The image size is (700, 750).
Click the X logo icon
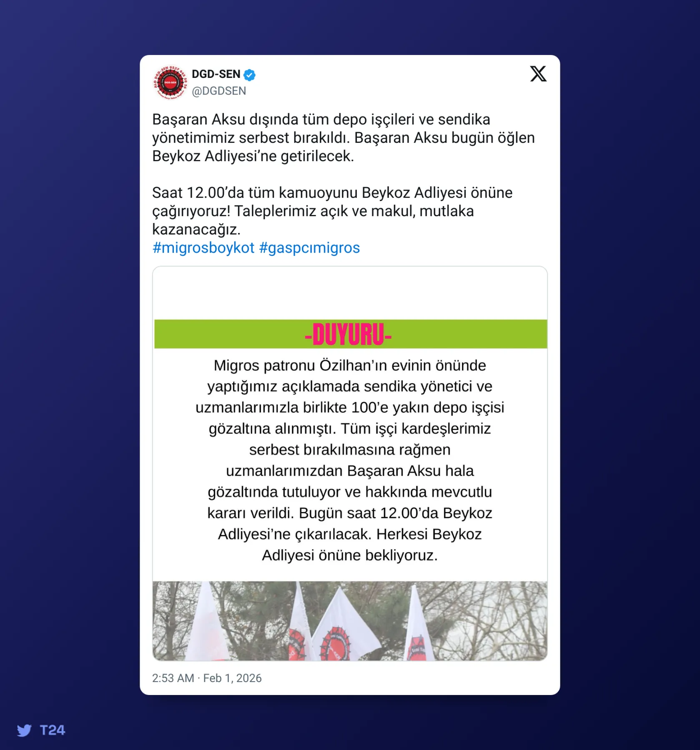point(538,74)
